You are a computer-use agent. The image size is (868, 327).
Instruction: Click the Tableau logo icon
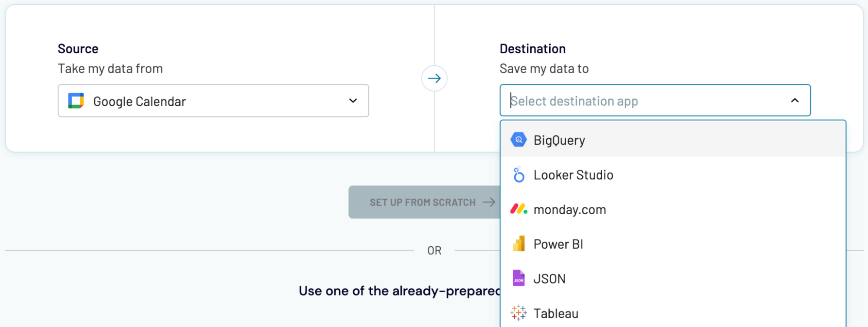(518, 313)
